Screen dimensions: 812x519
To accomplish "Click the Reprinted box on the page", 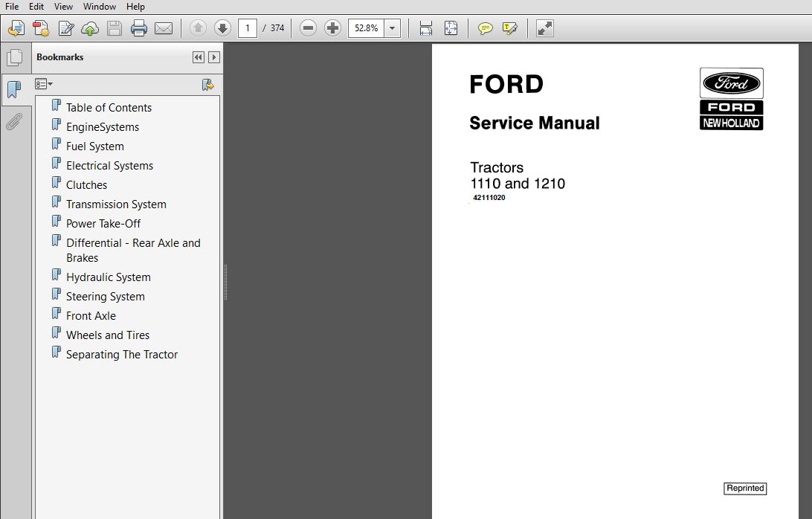I will pyautogui.click(x=745, y=489).
